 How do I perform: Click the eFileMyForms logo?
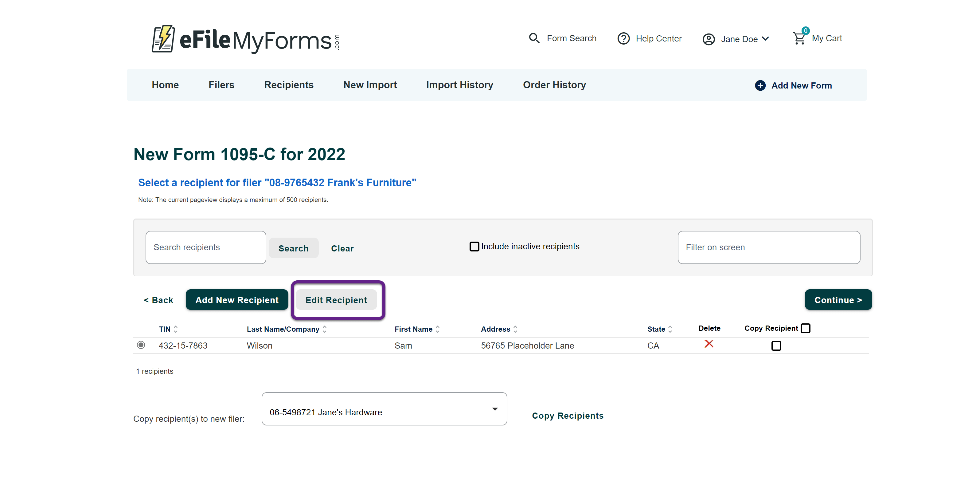click(245, 39)
